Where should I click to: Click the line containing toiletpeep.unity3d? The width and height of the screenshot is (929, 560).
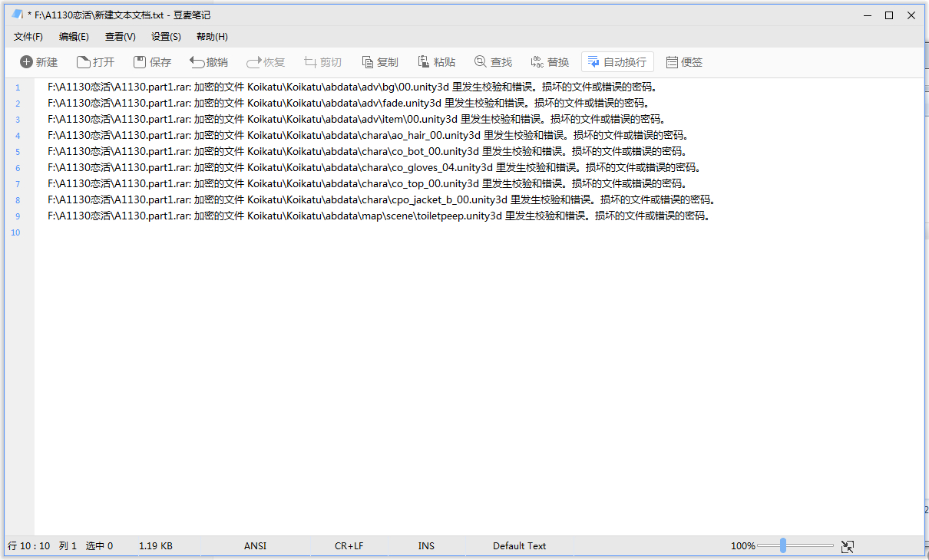(379, 216)
